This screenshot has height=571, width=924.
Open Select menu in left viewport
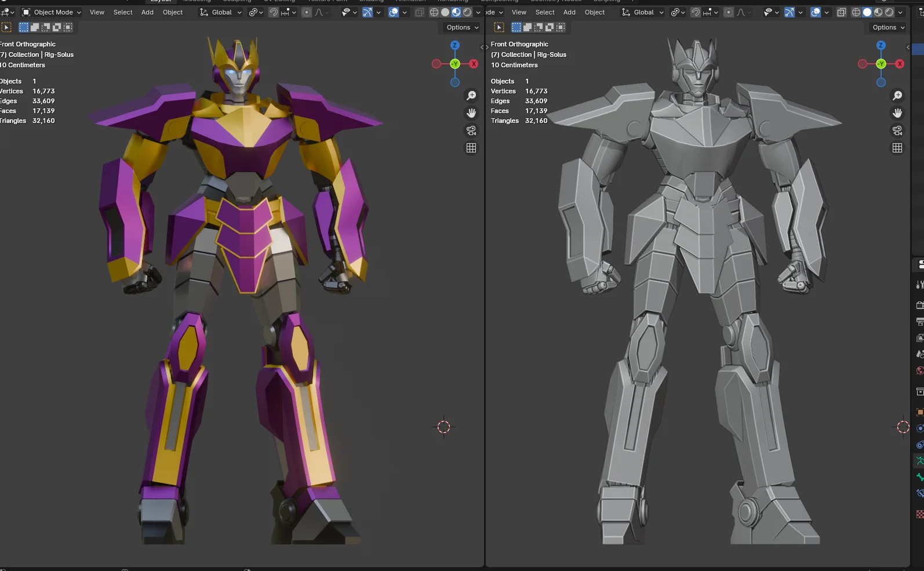(x=123, y=12)
